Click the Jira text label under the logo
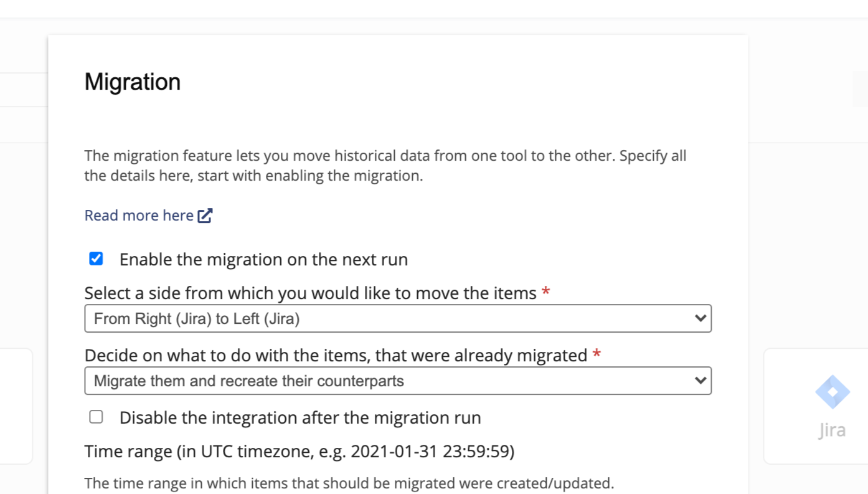Screen dimensions: 868x494 tap(832, 430)
